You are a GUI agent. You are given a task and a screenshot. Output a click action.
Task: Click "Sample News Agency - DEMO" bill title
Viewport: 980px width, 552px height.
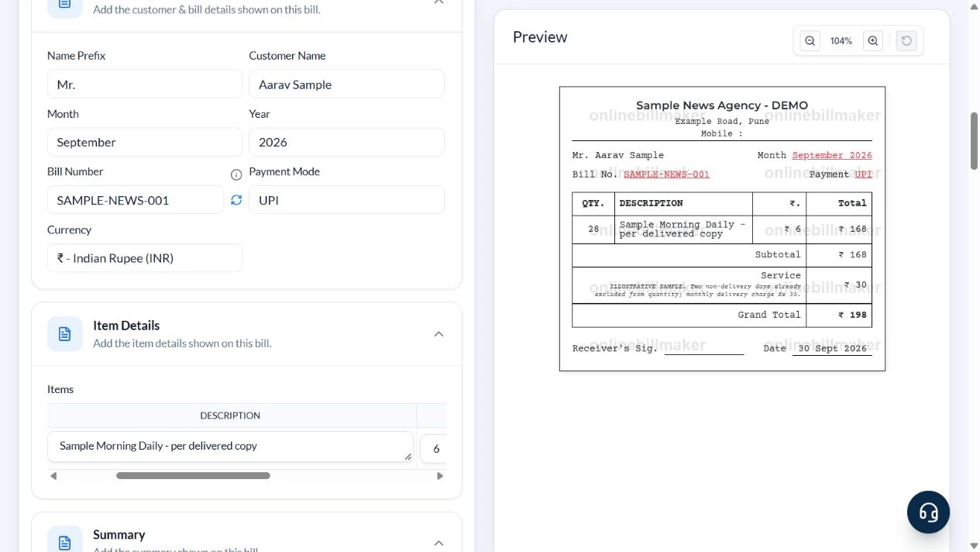pos(722,105)
